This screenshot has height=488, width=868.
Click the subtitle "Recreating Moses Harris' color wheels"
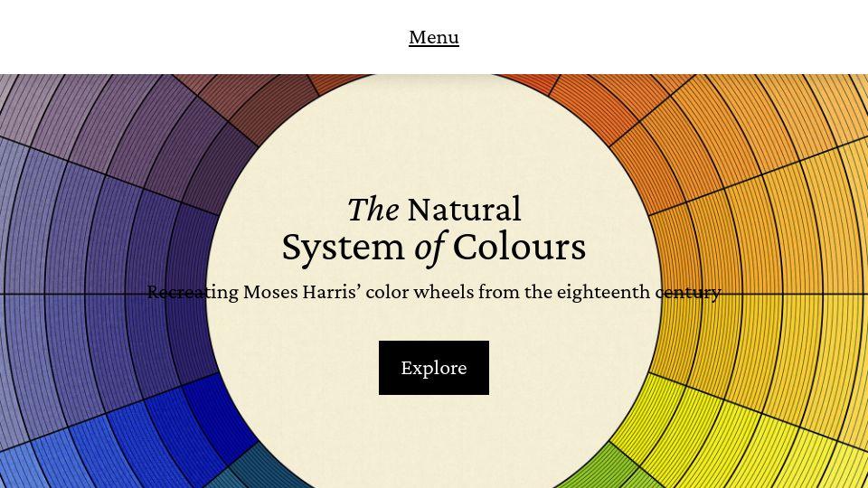point(309,292)
